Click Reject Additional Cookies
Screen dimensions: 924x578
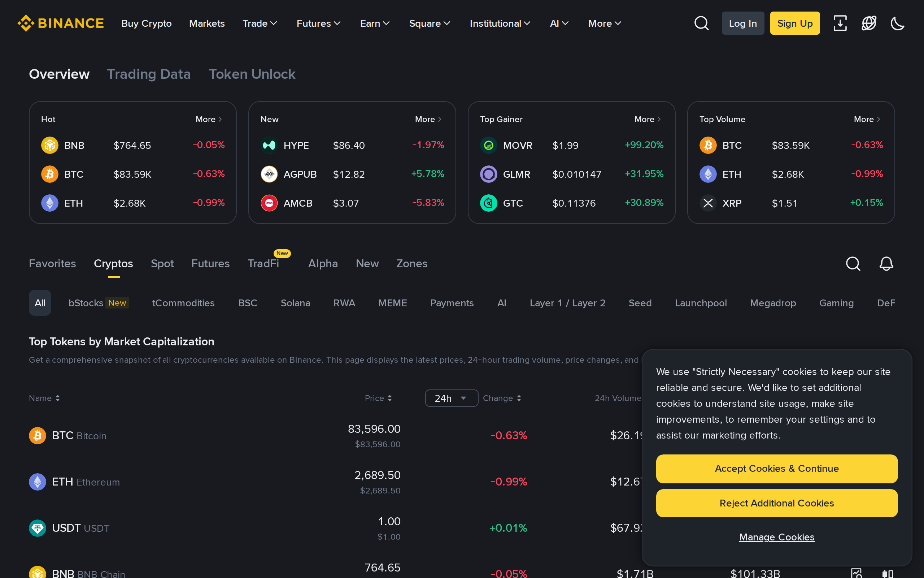pyautogui.click(x=777, y=504)
